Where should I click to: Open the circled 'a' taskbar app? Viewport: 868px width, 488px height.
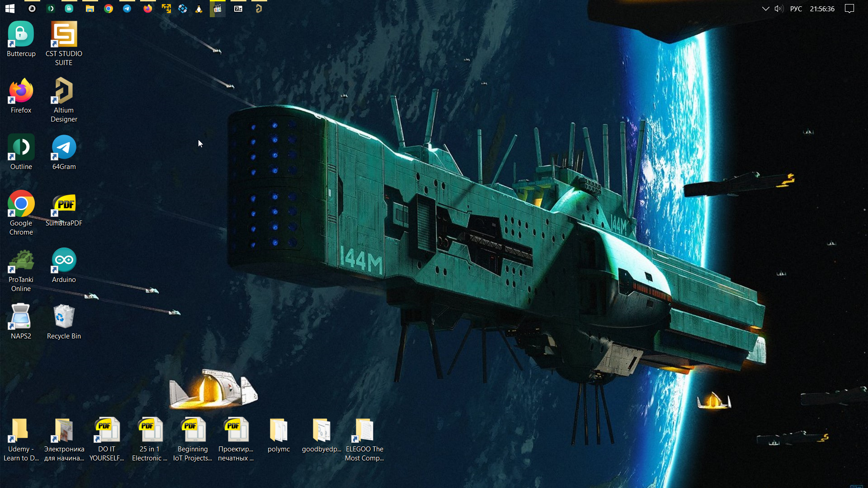pos(32,9)
